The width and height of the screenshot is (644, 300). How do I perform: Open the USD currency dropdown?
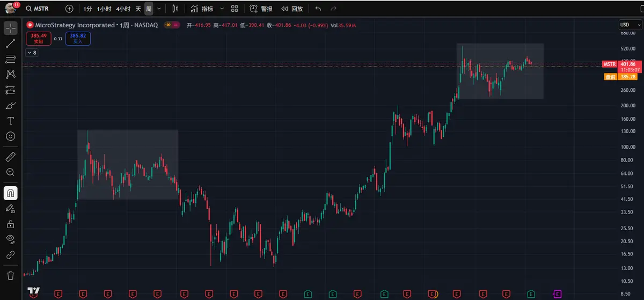pos(631,25)
